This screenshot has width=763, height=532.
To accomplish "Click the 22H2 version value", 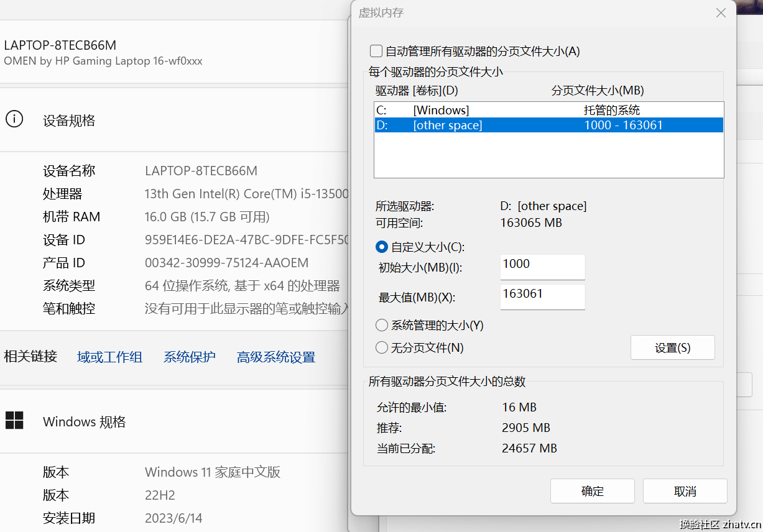I will (x=160, y=495).
